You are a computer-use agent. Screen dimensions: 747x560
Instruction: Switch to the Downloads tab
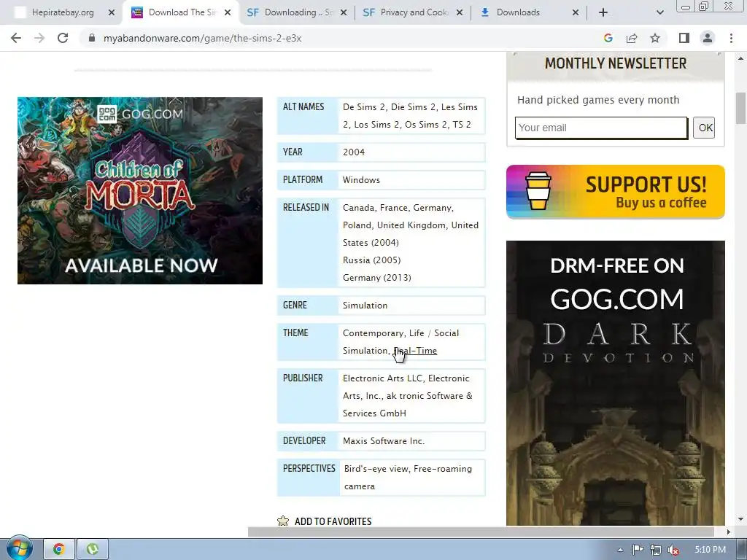coord(518,12)
